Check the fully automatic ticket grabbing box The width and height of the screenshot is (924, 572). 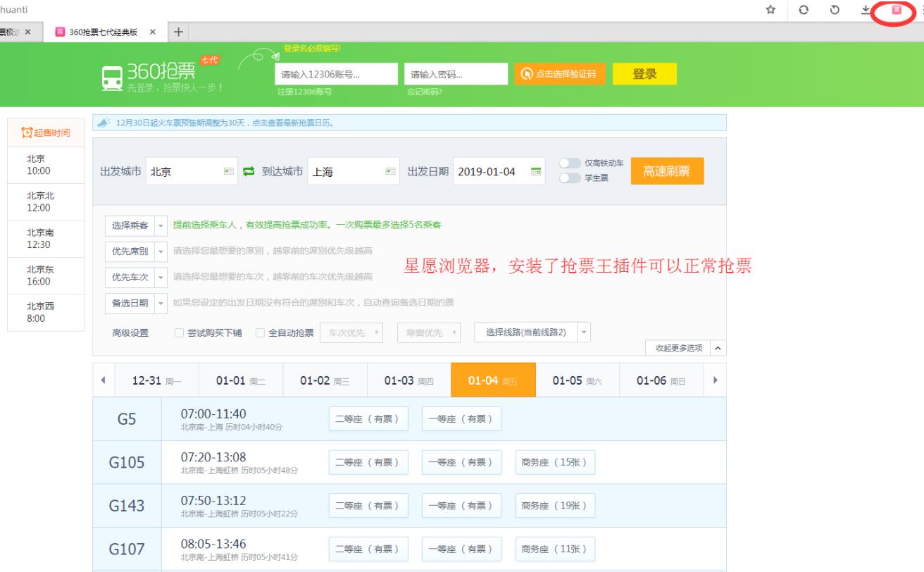pos(260,333)
